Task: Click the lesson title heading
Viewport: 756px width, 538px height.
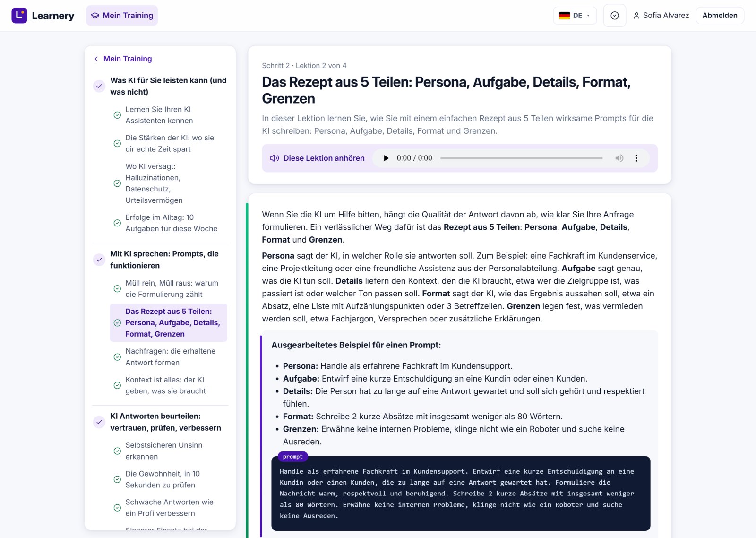Action: [x=446, y=90]
